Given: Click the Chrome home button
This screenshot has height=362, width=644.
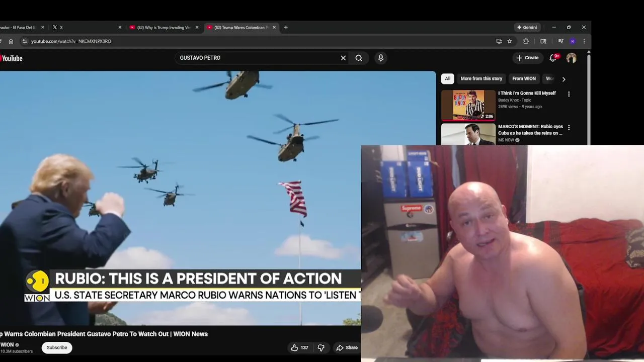Looking at the screenshot, I should click(x=11, y=41).
